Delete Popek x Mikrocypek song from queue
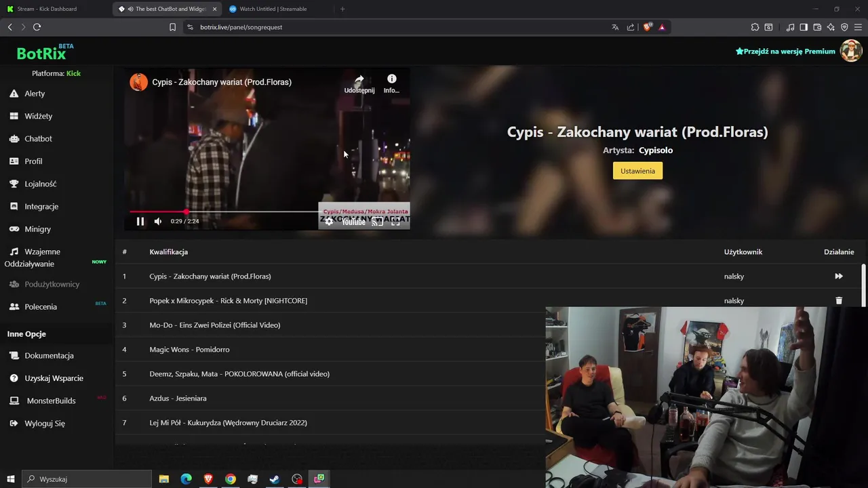The image size is (868, 488). pyautogui.click(x=839, y=300)
